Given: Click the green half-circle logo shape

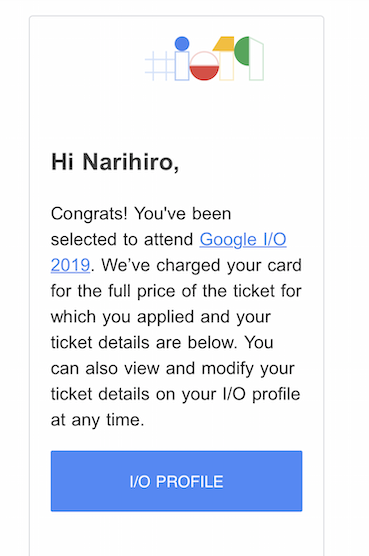Looking at the screenshot, I should point(242,51).
